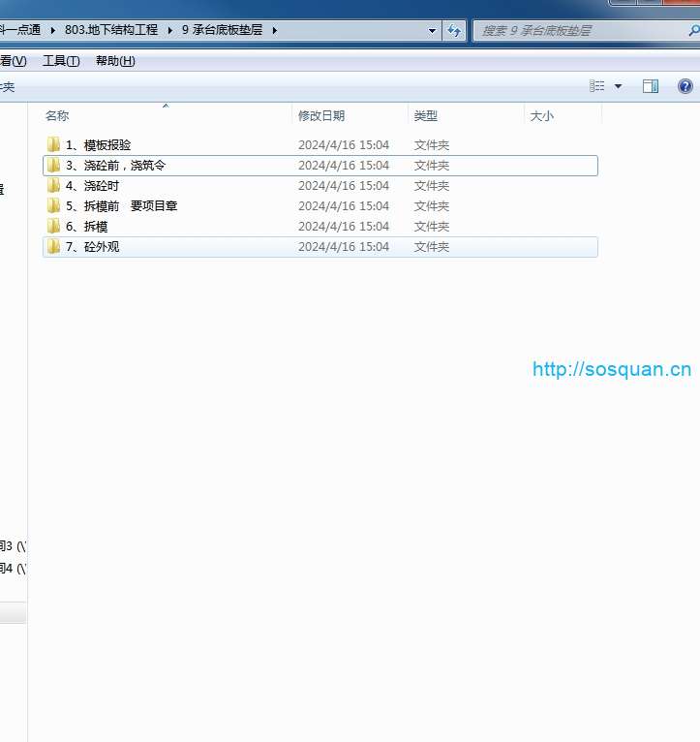Screen dimensions: 700x742
Task: Click folder icon of 6、拆模
Action: [x=53, y=227]
